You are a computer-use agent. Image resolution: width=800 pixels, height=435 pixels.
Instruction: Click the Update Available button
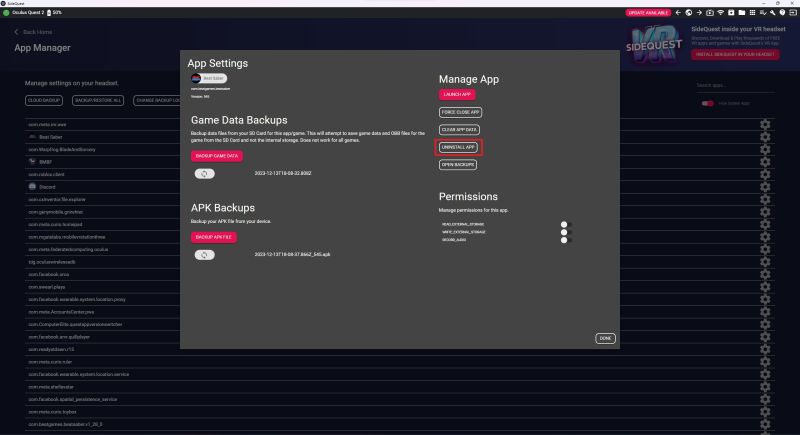point(648,13)
